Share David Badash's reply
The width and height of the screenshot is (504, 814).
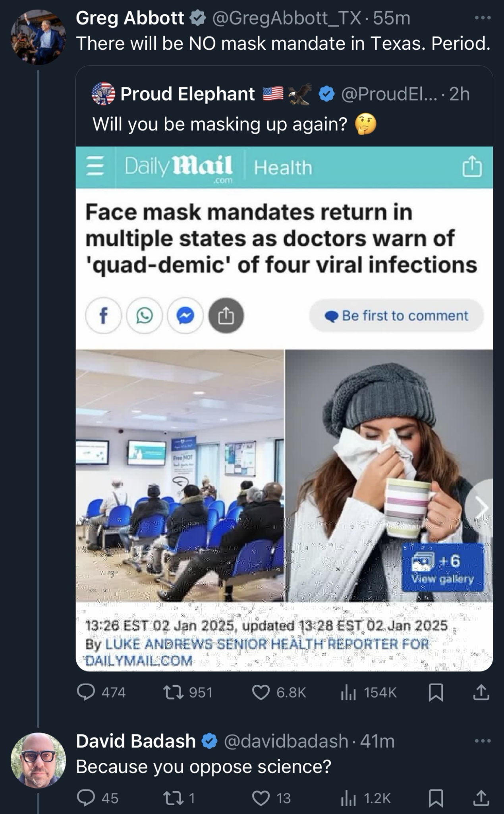pos(481,798)
